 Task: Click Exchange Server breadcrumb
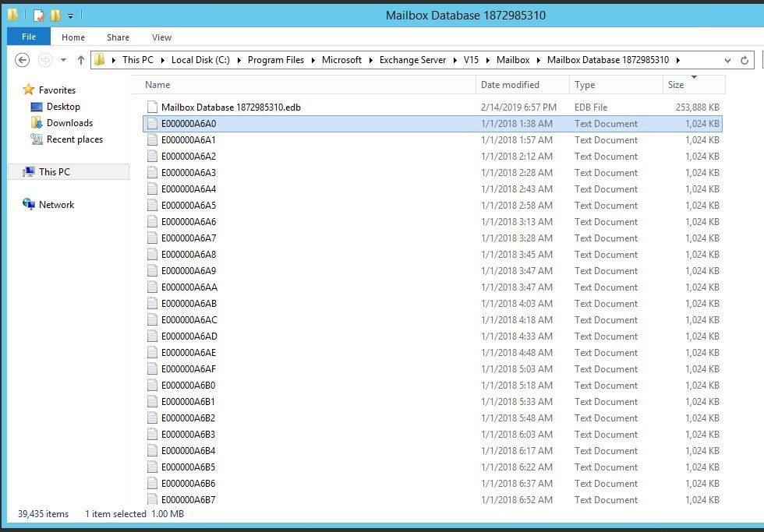coord(412,60)
